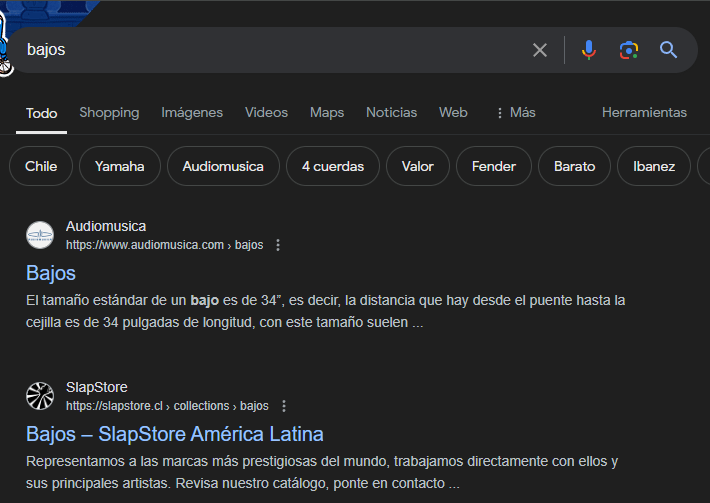The height and width of the screenshot is (503, 710).
Task: Click the slapstore.cl › collections › bajos URL
Action: pos(167,406)
